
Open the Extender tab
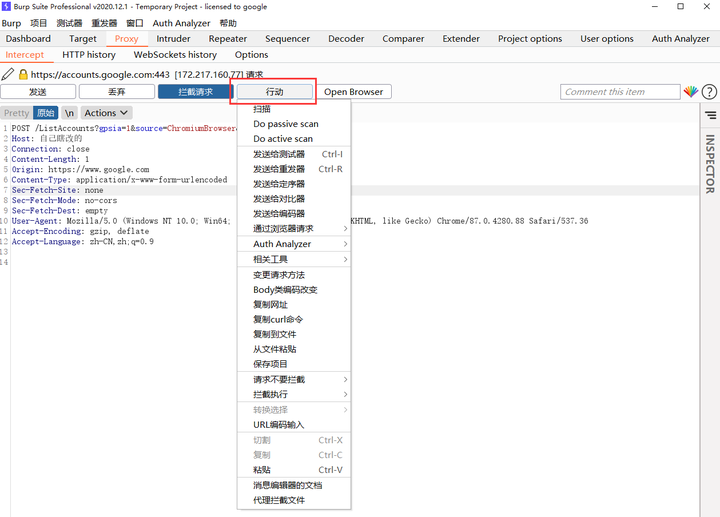click(461, 39)
